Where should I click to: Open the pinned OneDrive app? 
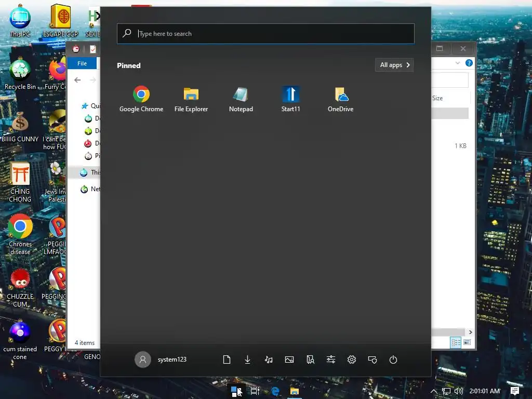click(340, 99)
